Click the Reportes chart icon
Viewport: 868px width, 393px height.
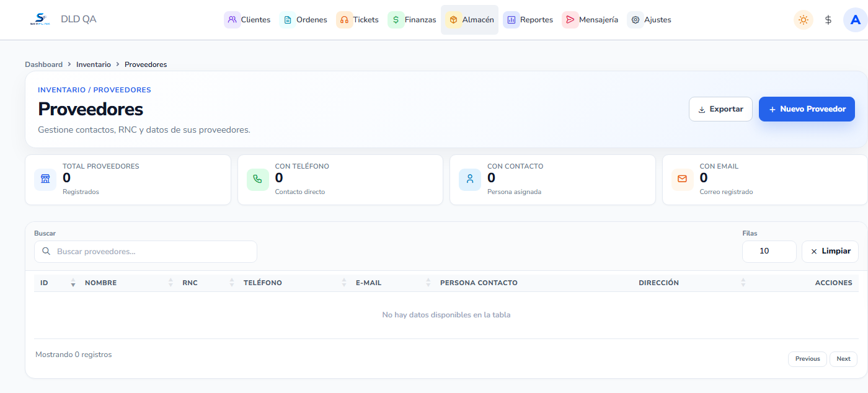click(511, 20)
